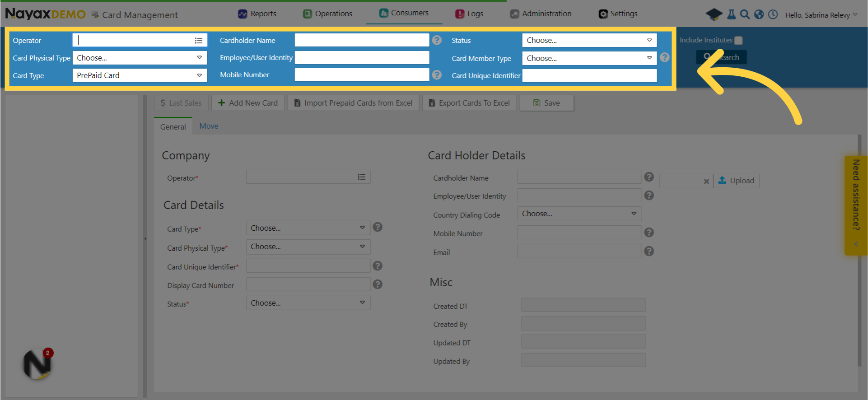The width and height of the screenshot is (868, 400).
Task: Click the Nayax DEMO logo
Action: [45, 14]
